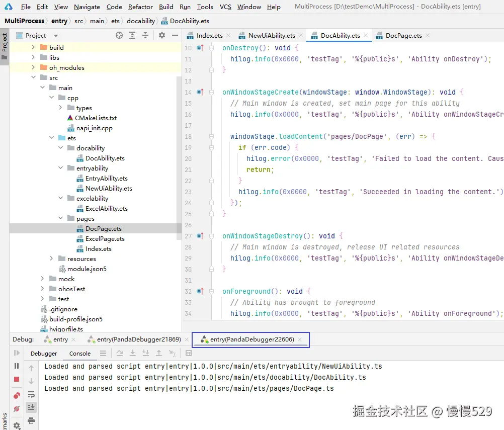Viewport: 504px width, 430px height.
Task: Expand the build folder
Action: click(x=33, y=47)
